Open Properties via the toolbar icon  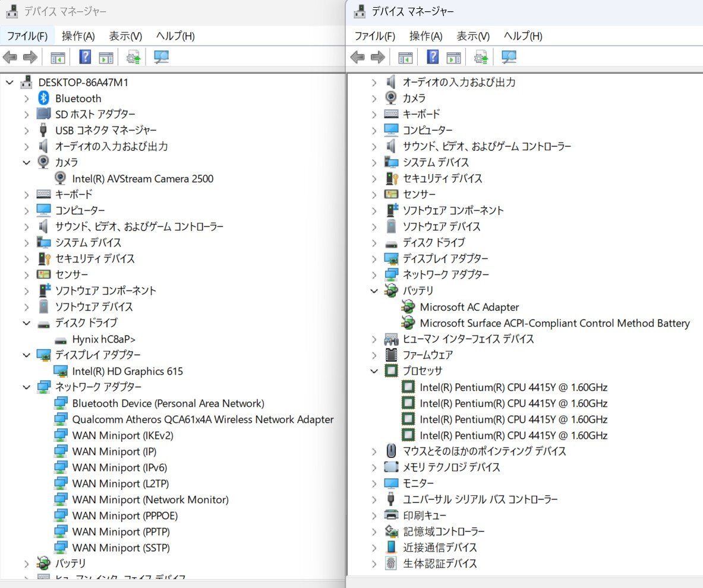pyautogui.click(x=106, y=57)
